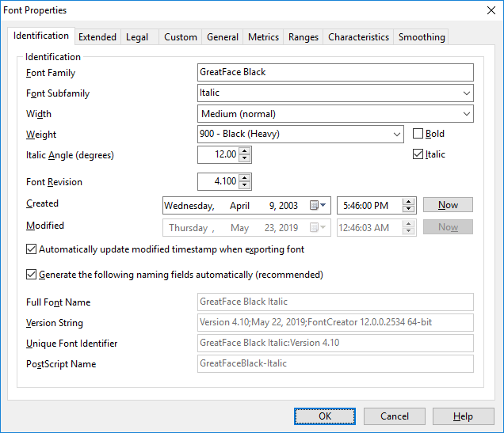Uncheck the Italic checkbox

coord(419,154)
